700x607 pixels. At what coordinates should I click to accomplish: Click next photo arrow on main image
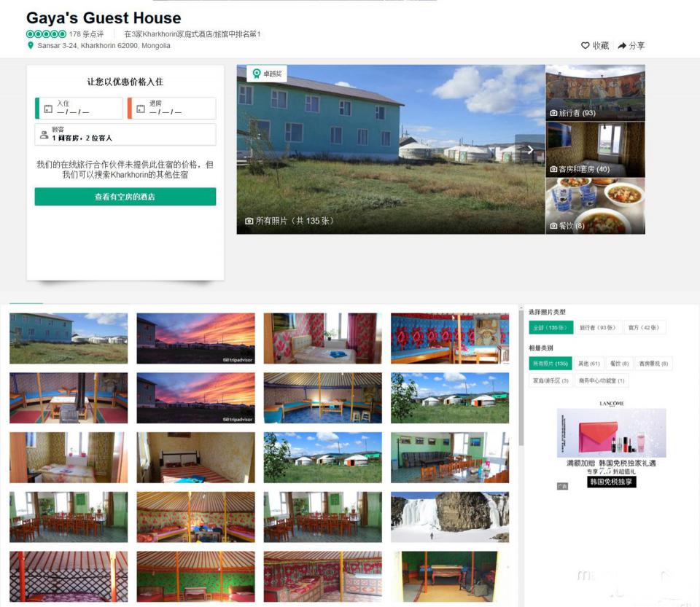point(530,149)
